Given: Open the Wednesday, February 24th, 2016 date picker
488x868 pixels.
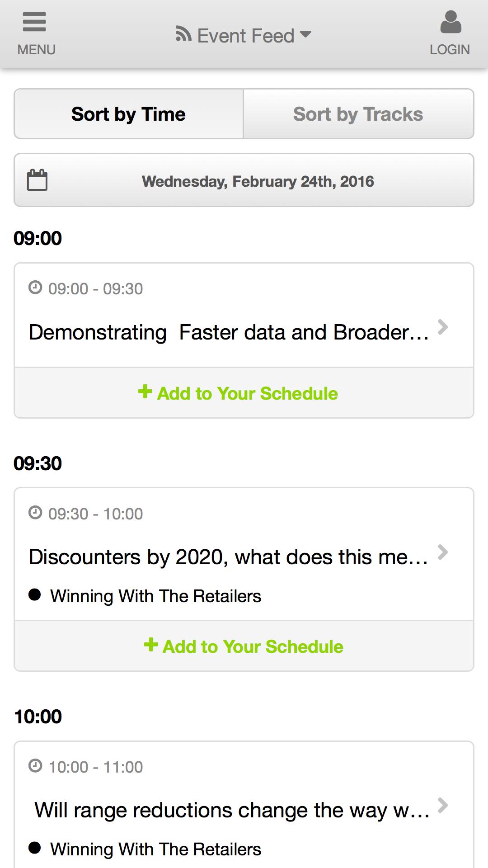Looking at the screenshot, I should pos(244,180).
